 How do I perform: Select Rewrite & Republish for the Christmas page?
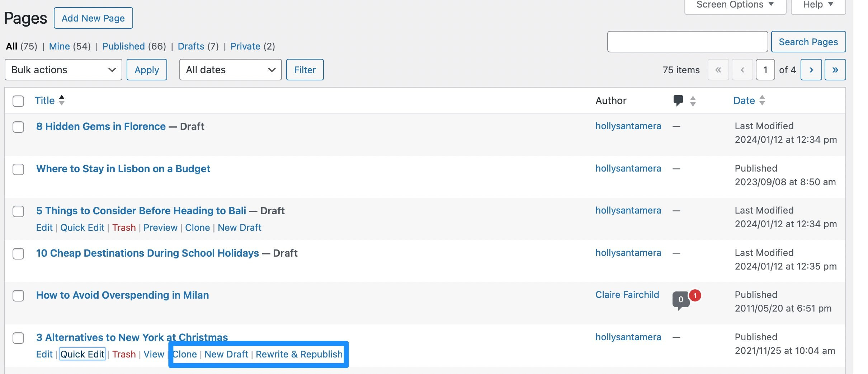point(299,354)
